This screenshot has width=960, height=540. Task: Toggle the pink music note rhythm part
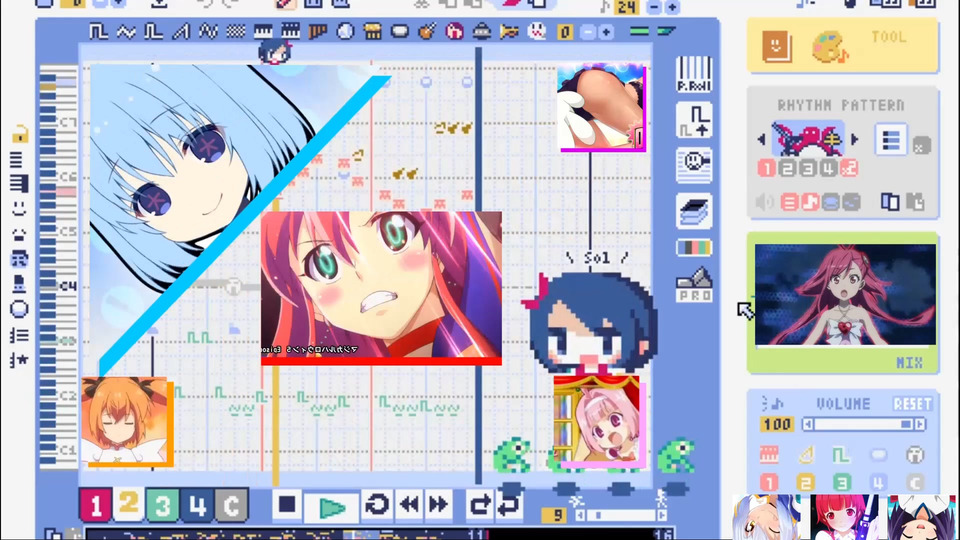[x=810, y=201]
